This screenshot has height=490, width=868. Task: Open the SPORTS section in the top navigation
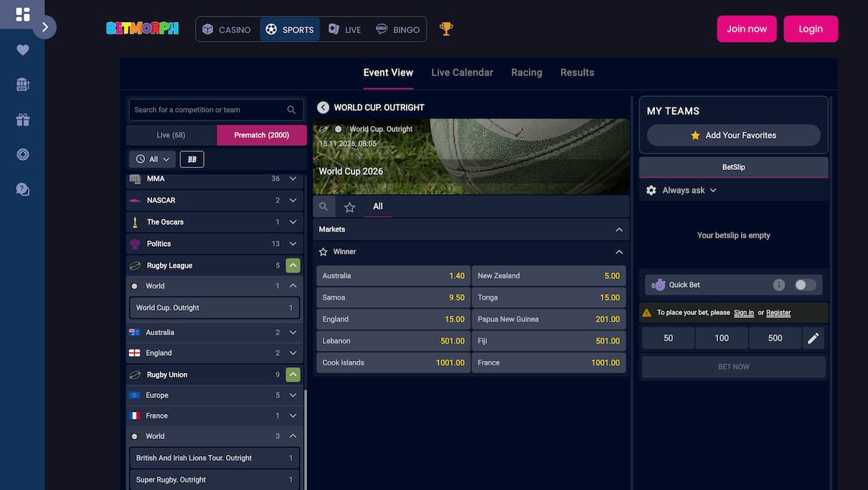(x=290, y=29)
